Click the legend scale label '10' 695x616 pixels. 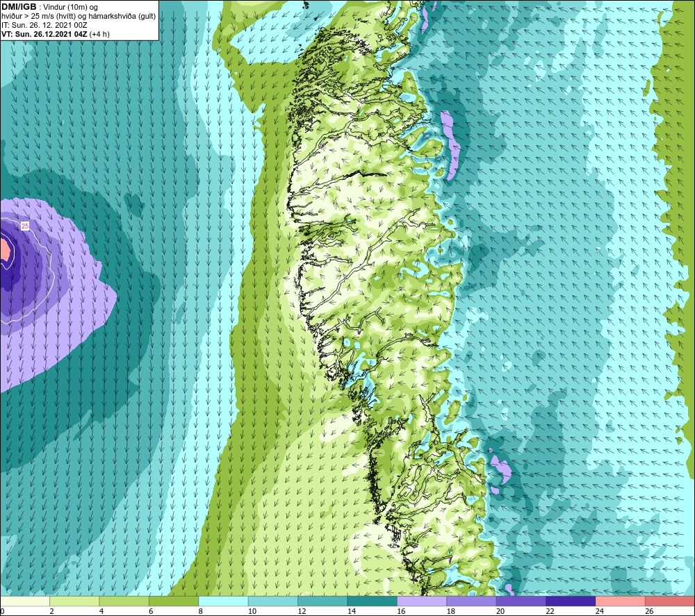coord(252,611)
